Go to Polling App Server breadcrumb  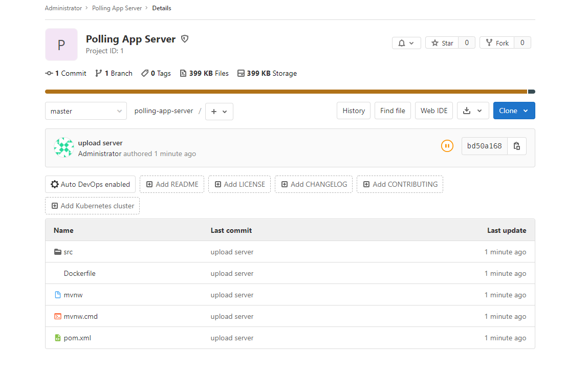117,8
